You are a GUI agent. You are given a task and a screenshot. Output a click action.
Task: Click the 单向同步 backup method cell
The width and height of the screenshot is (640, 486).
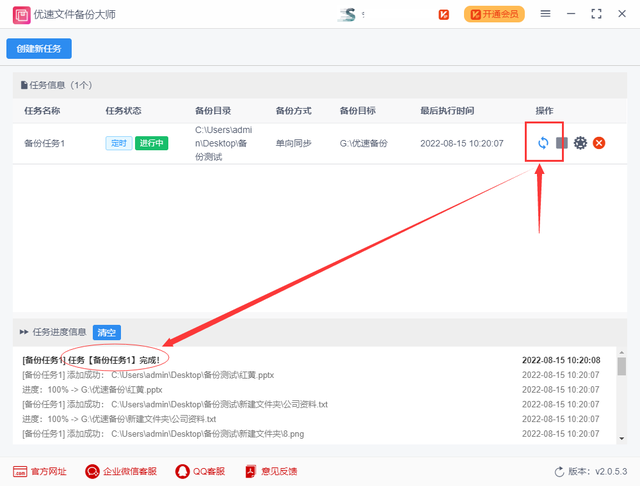293,143
